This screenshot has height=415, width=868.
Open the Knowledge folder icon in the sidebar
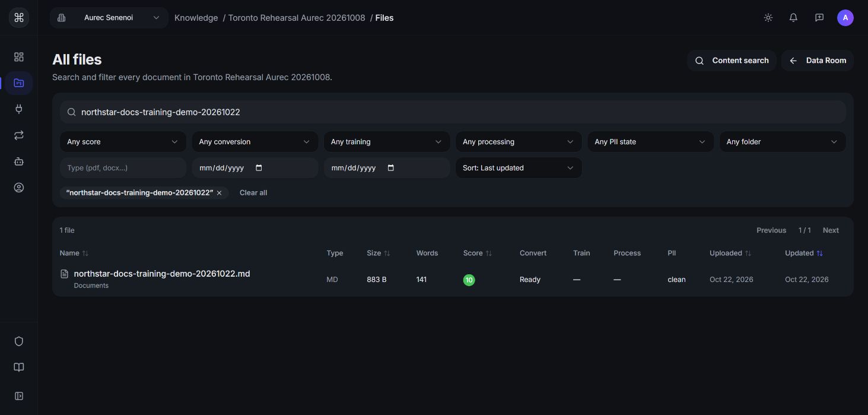click(19, 83)
